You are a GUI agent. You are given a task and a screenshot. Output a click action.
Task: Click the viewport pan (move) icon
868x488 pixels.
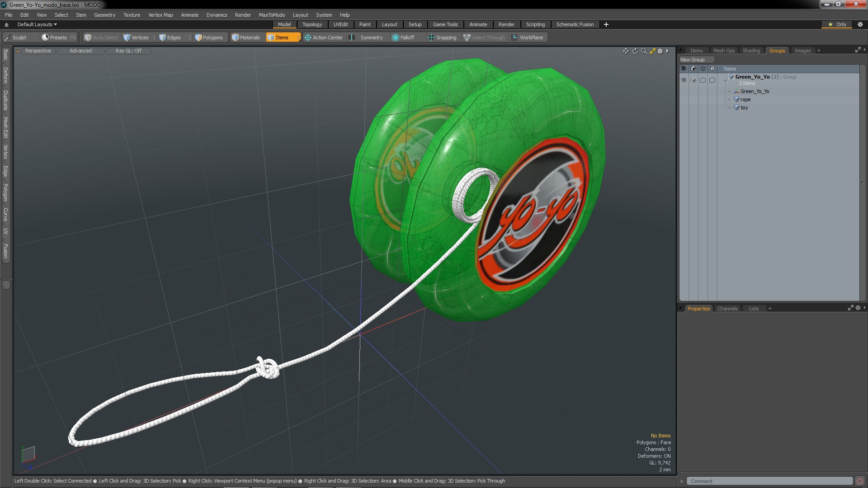pyautogui.click(x=626, y=51)
